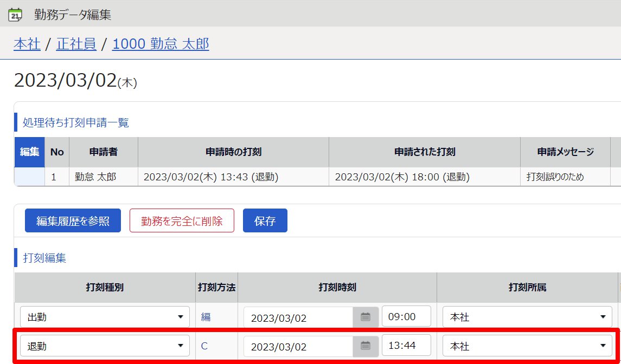Expand the 退勤 punch type dropdown
The width and height of the screenshot is (621, 364).
[x=105, y=346]
